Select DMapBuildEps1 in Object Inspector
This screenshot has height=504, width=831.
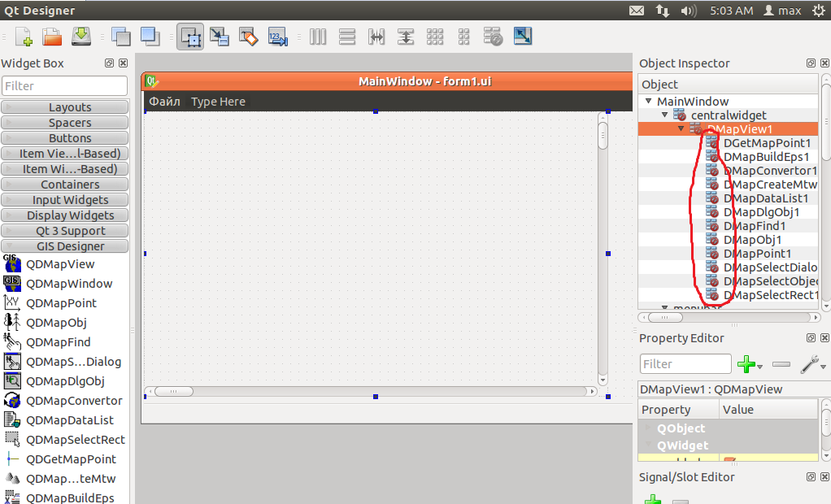click(x=766, y=157)
